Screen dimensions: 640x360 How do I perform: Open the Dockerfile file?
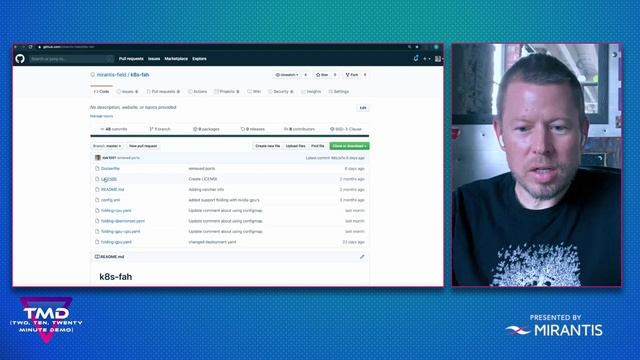(x=110, y=168)
